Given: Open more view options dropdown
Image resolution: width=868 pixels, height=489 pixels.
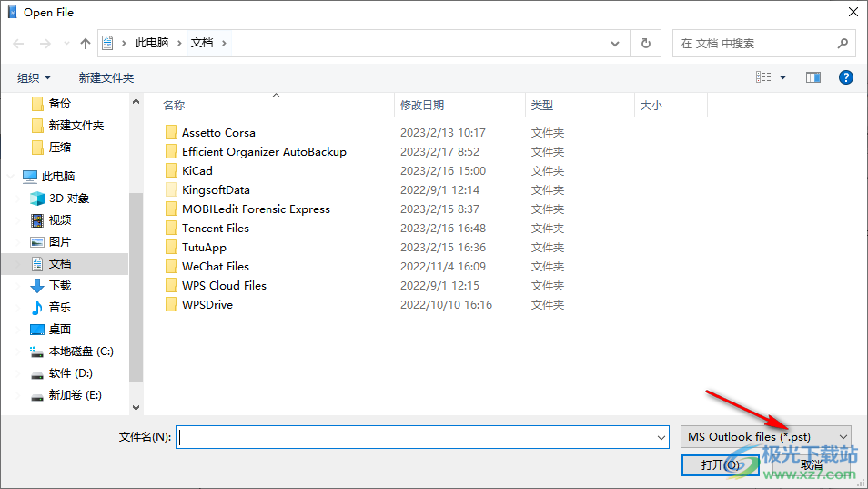Looking at the screenshot, I should click(782, 77).
